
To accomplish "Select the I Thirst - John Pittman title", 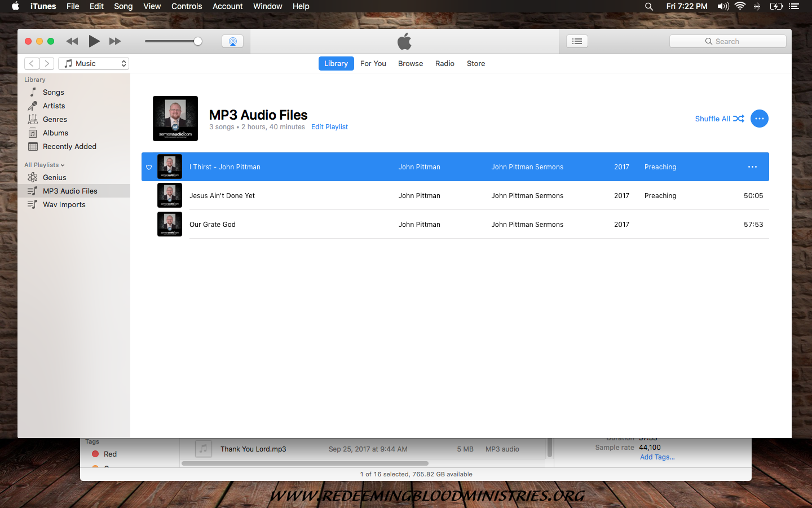I will click(225, 167).
